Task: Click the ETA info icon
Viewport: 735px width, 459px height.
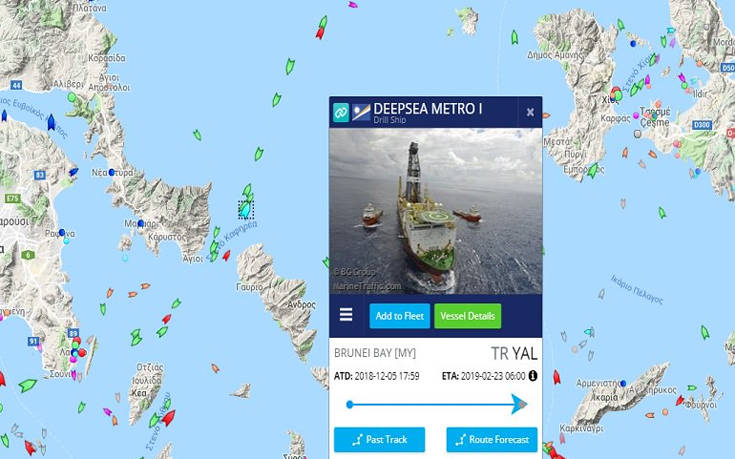Action: pos(532,376)
